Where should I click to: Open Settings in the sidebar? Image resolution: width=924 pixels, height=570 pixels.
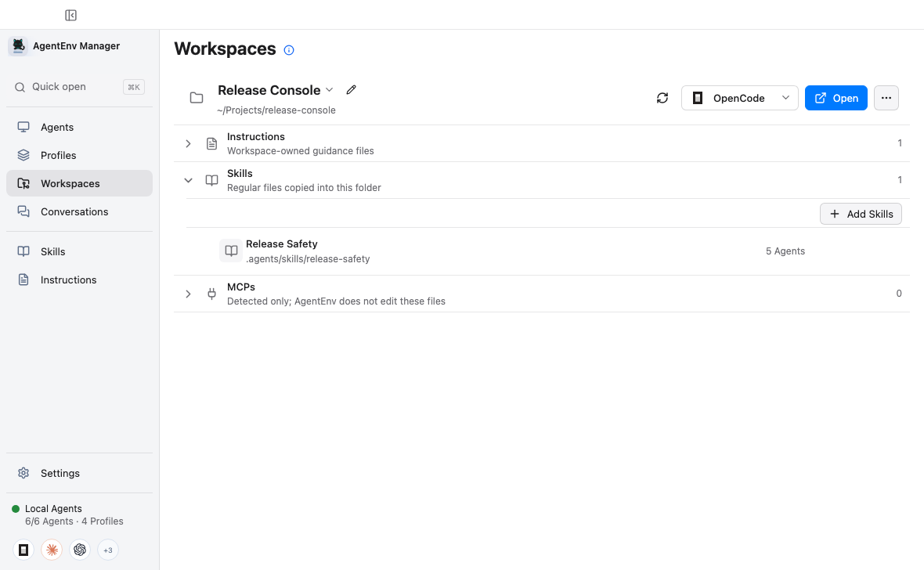coord(79,474)
